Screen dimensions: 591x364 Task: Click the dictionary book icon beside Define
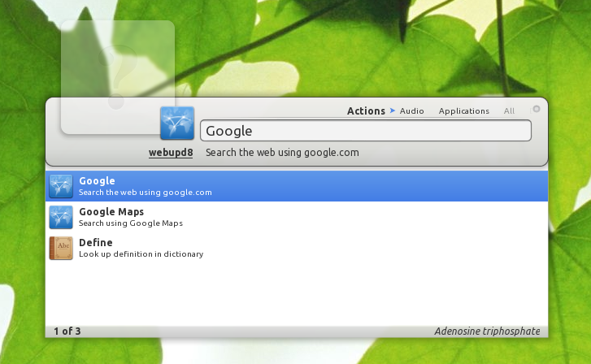click(61, 248)
